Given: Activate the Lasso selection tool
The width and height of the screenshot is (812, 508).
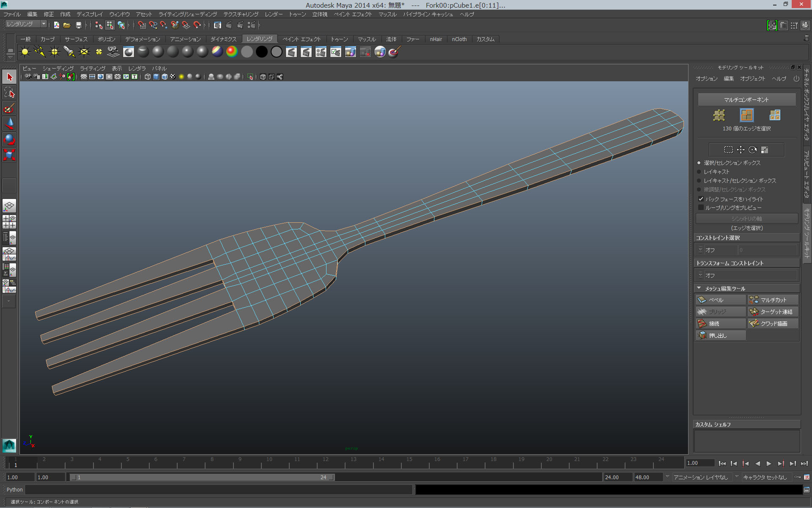Looking at the screenshot, I should pyautogui.click(x=9, y=93).
